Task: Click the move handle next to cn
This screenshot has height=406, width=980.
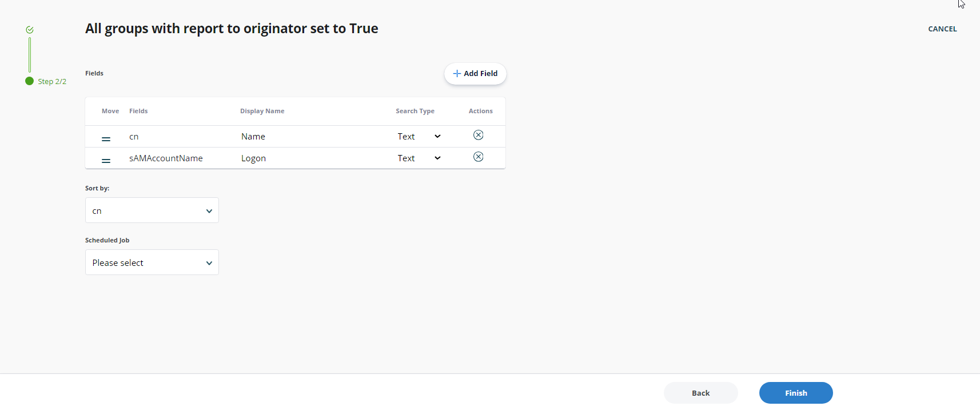Action: tap(106, 138)
